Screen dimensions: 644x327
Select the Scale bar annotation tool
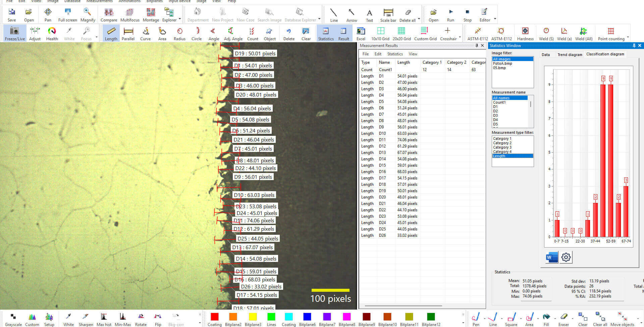click(x=388, y=14)
